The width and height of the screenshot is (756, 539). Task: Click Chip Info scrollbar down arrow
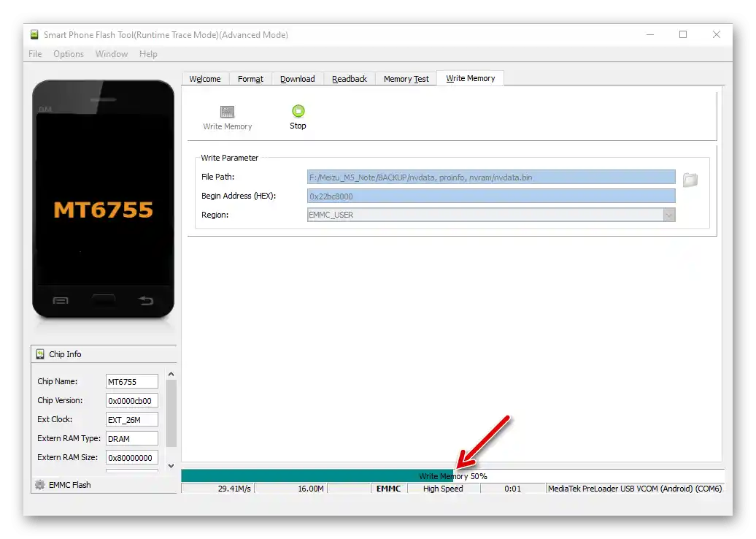tap(171, 465)
